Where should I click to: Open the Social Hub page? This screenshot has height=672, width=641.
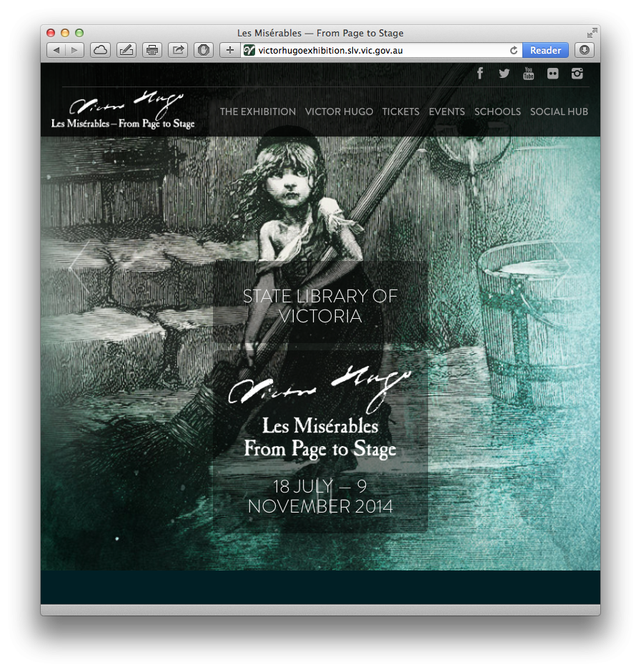(559, 112)
